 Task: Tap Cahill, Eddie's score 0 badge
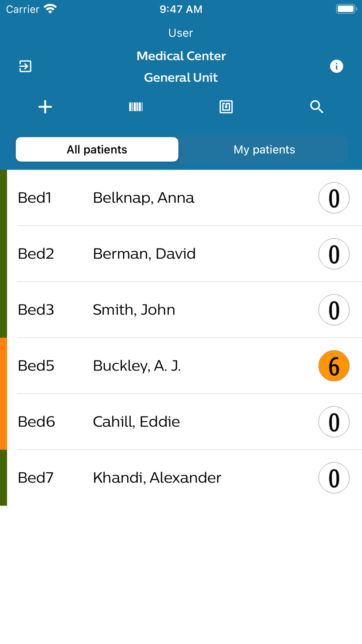pos(334,422)
